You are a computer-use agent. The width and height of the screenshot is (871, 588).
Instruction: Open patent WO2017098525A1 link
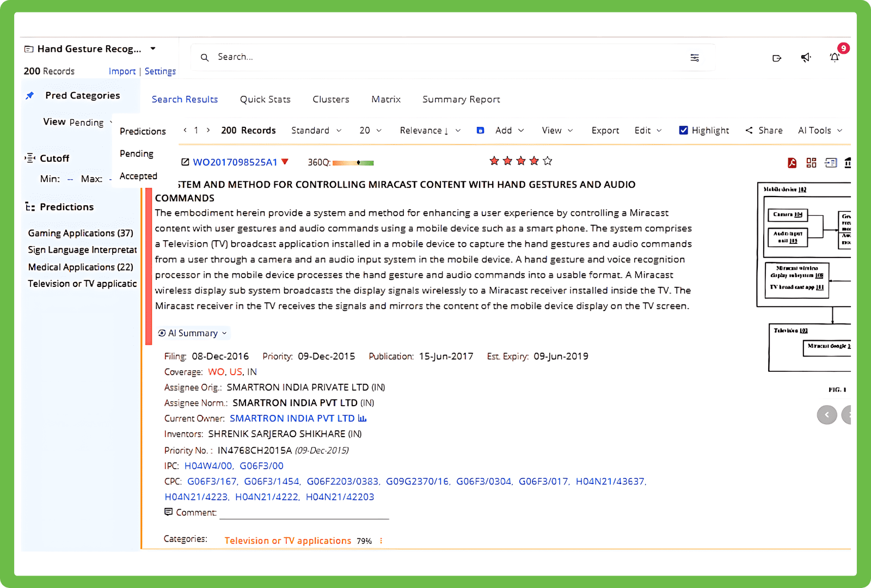(235, 162)
